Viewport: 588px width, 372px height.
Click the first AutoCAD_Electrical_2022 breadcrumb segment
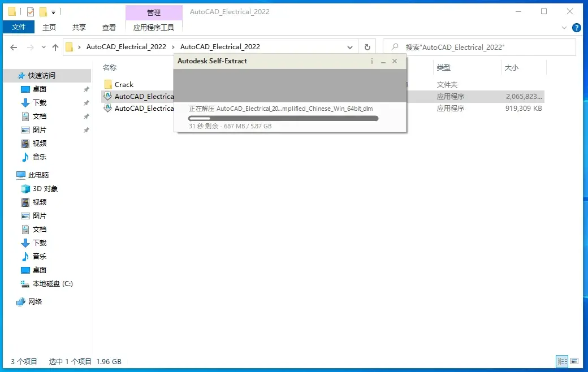click(126, 47)
